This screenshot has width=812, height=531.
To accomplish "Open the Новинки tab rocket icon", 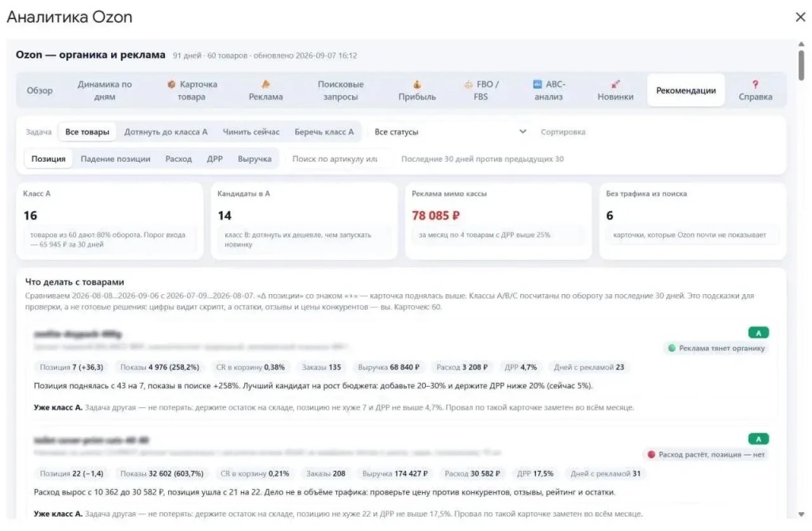I will [615, 84].
